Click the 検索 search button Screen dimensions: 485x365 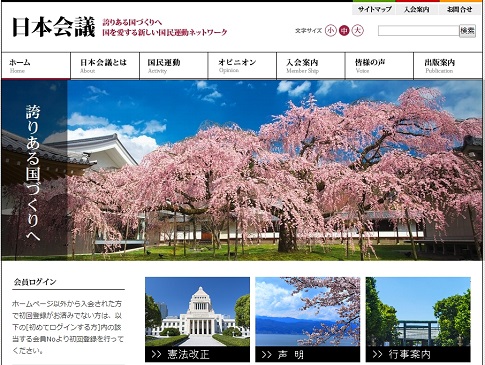(x=467, y=31)
